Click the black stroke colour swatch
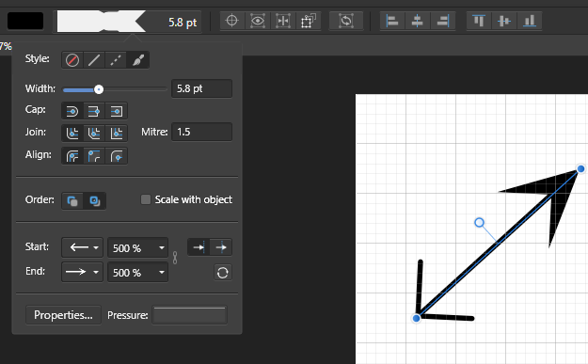Image resolution: width=588 pixels, height=364 pixels. [25, 21]
